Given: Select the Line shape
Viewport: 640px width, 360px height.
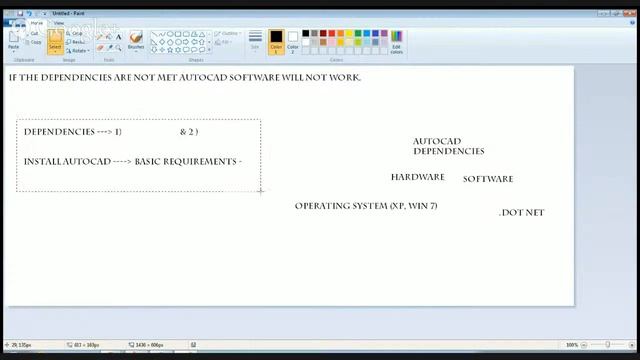Looking at the screenshot, I should point(154,34).
